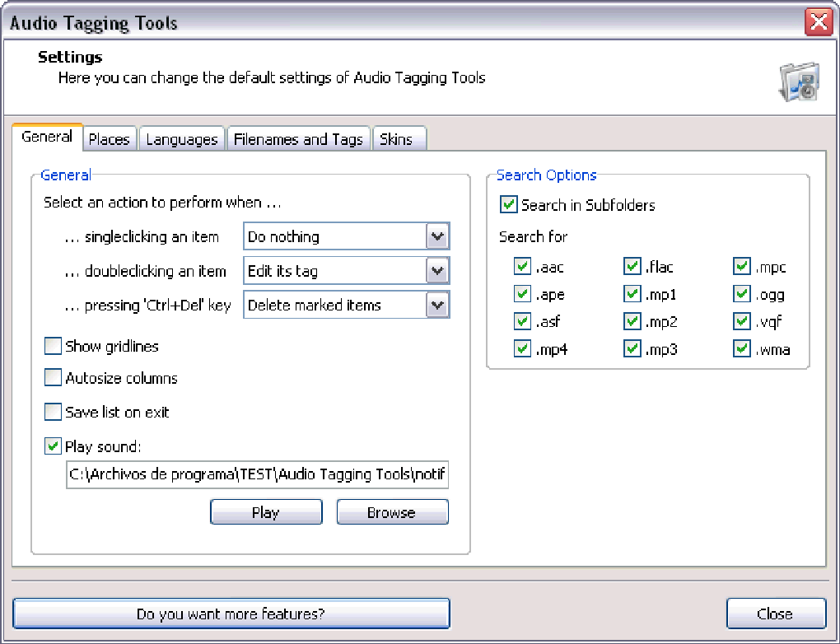This screenshot has width=840, height=644.
Task: Switch to the Languages tab
Action: point(181,138)
